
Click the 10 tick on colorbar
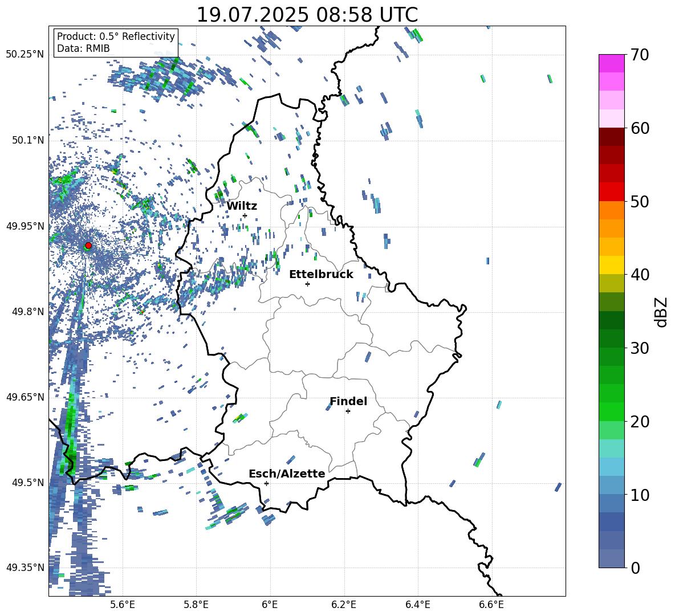pyautogui.click(x=640, y=495)
